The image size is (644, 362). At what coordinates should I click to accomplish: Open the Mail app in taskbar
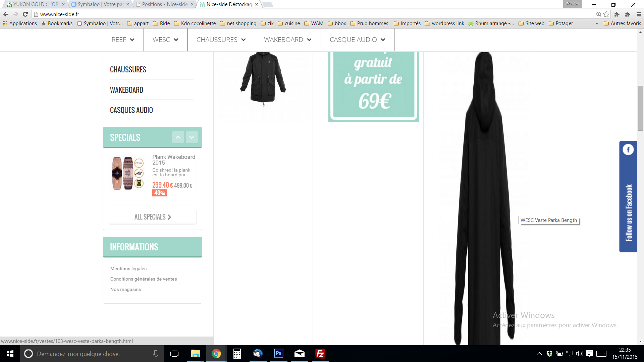point(300,354)
